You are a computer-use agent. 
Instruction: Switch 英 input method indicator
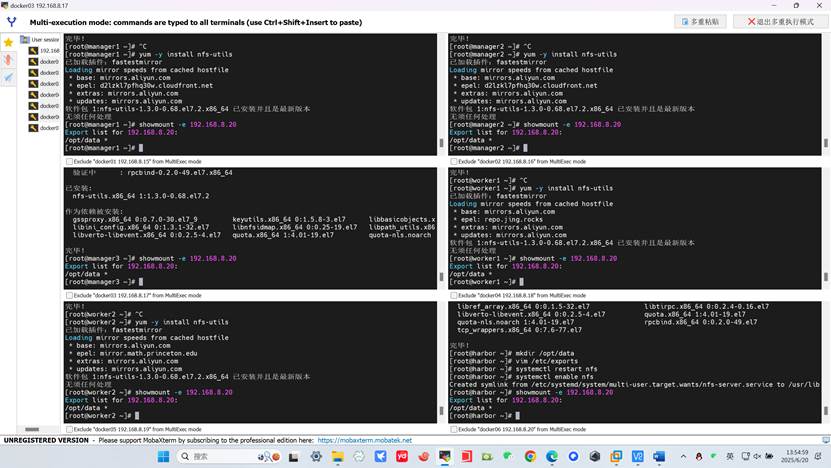tap(730, 456)
